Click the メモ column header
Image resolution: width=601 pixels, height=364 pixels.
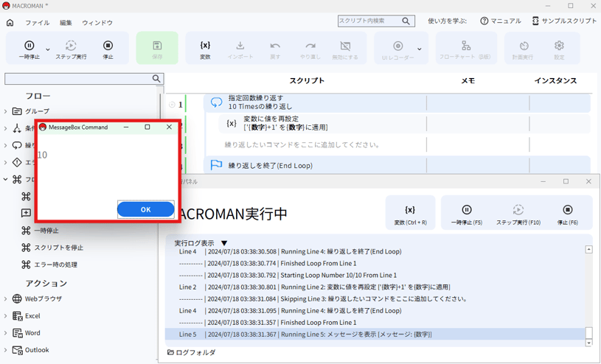[x=468, y=81]
